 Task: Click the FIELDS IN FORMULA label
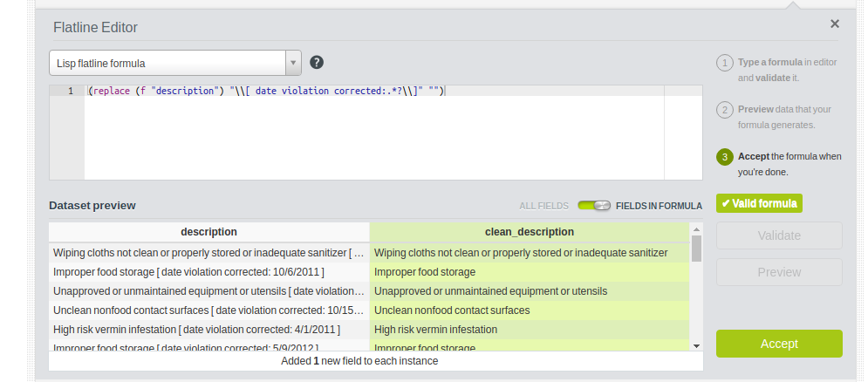point(659,206)
